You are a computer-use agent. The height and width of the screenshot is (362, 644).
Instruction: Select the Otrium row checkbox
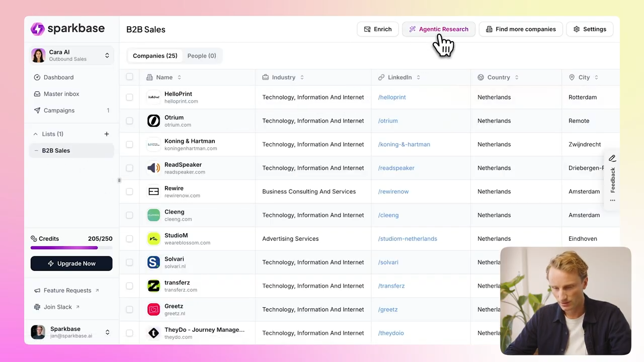click(129, 121)
